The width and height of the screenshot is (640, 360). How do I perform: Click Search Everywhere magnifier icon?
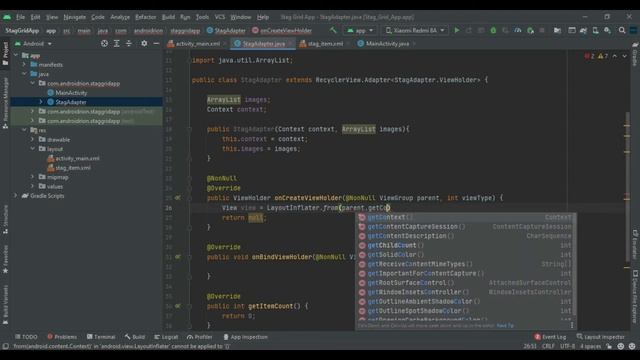pyautogui.click(x=622, y=30)
